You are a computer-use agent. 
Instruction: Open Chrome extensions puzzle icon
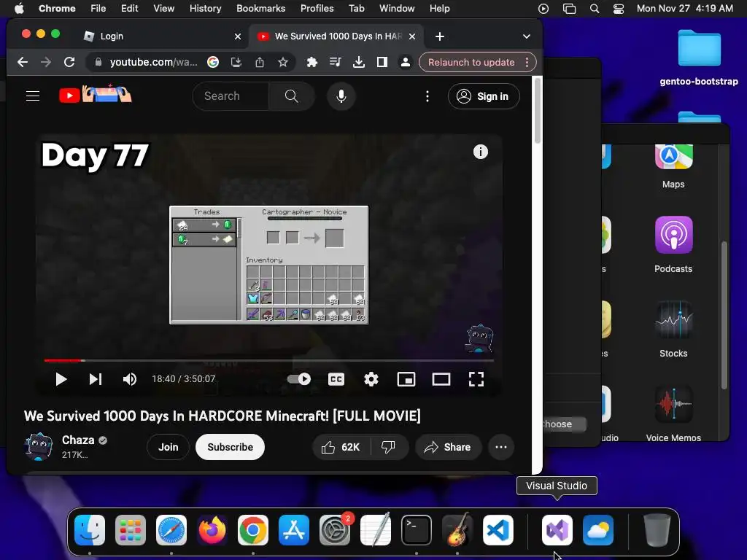tap(312, 63)
